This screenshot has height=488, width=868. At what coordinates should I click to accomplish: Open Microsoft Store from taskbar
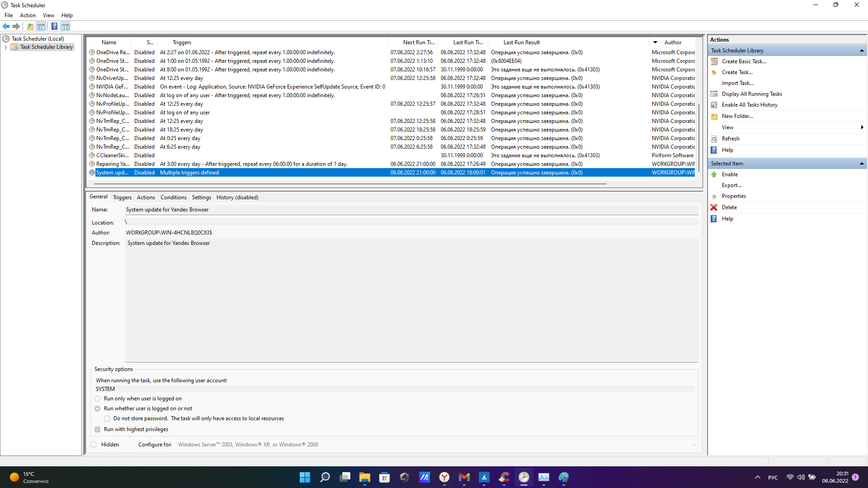(385, 477)
